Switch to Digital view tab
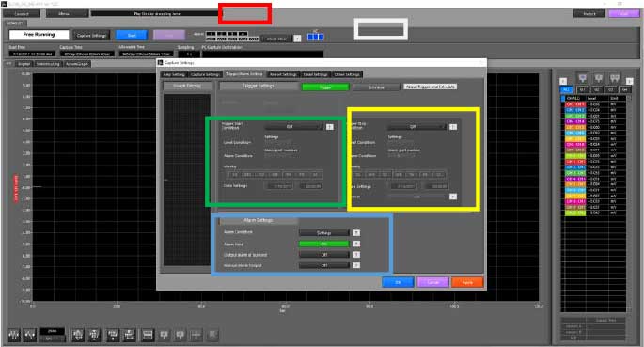Viewport: 644px width, 347px height. 24,64
